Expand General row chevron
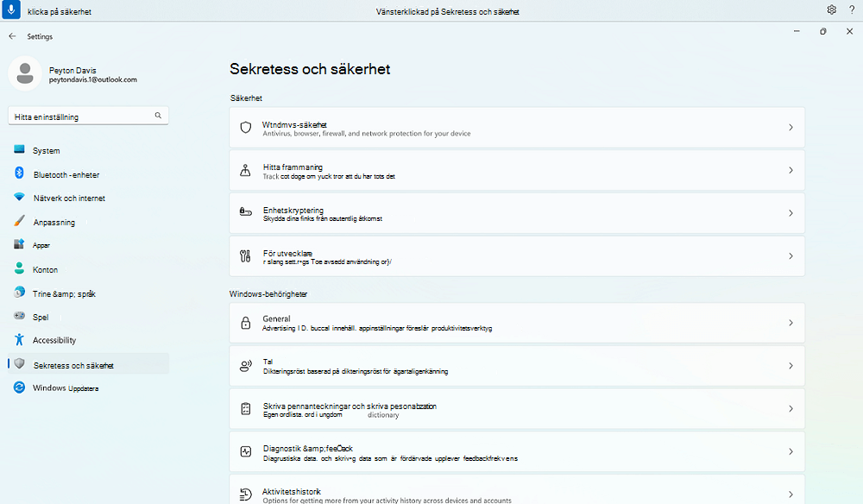The height and width of the screenshot is (504, 863). tap(791, 323)
